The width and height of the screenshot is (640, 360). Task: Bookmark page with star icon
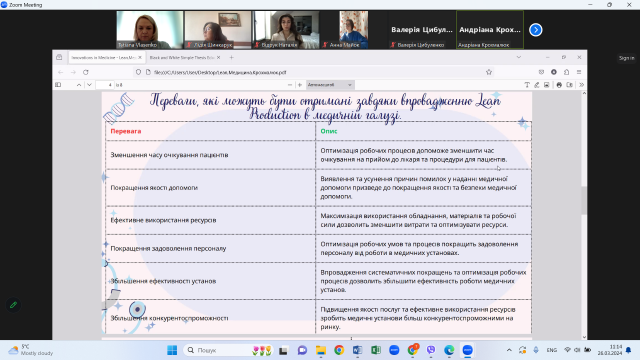coord(489,72)
